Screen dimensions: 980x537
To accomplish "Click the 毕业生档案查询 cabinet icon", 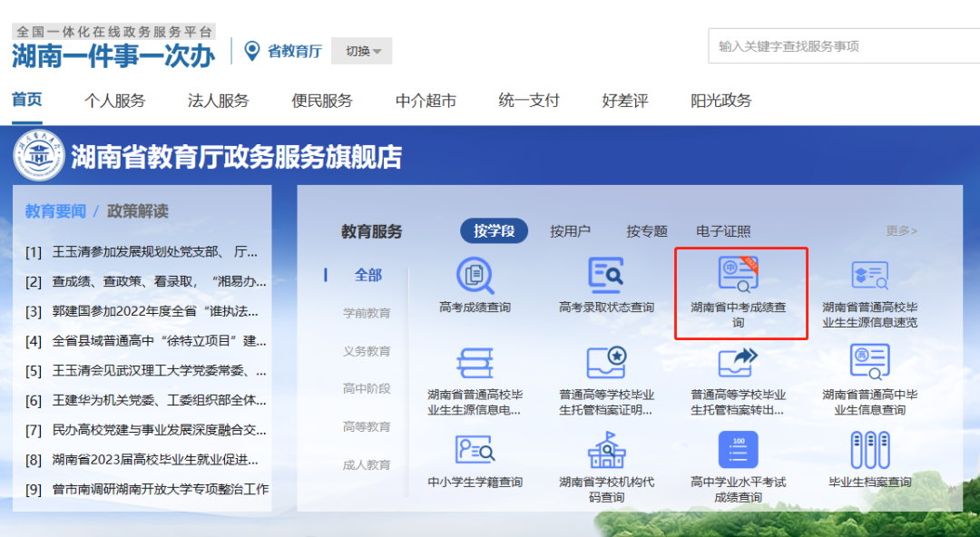I will (871, 464).
